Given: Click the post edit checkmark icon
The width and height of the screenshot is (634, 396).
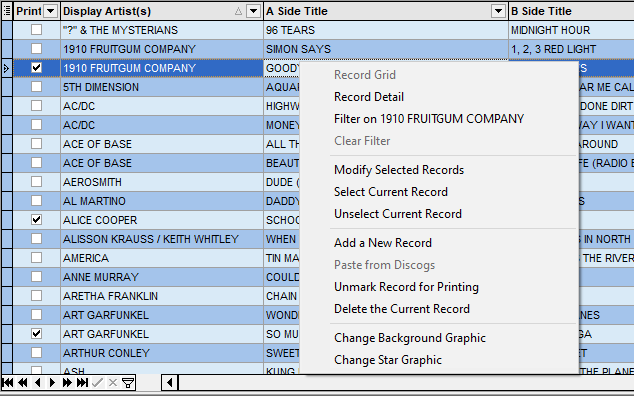Looking at the screenshot, I should [97, 383].
